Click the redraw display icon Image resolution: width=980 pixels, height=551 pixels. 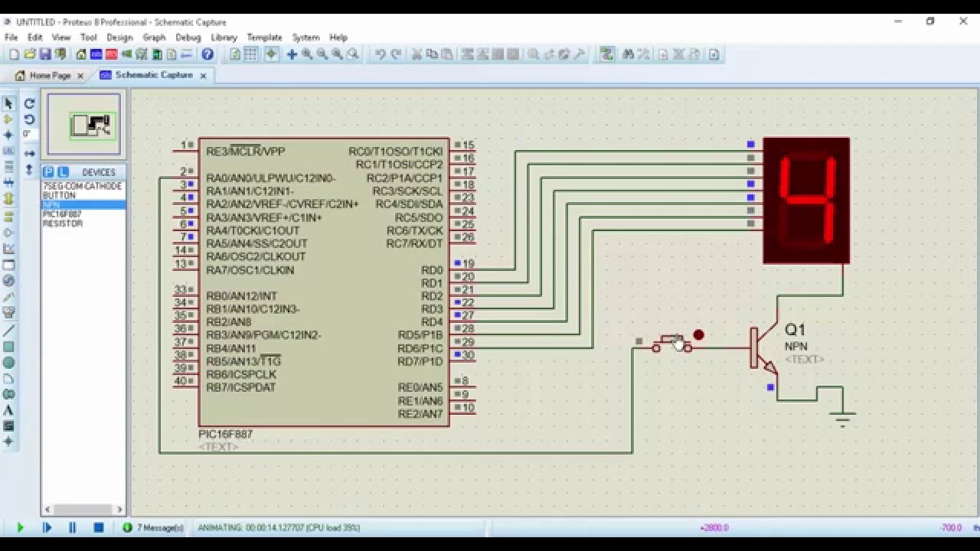click(x=235, y=54)
